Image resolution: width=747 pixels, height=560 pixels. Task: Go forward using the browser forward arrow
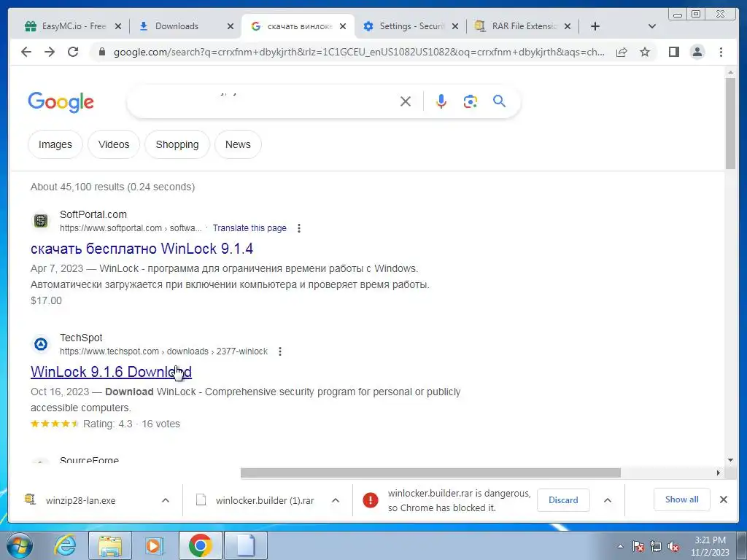(50, 52)
